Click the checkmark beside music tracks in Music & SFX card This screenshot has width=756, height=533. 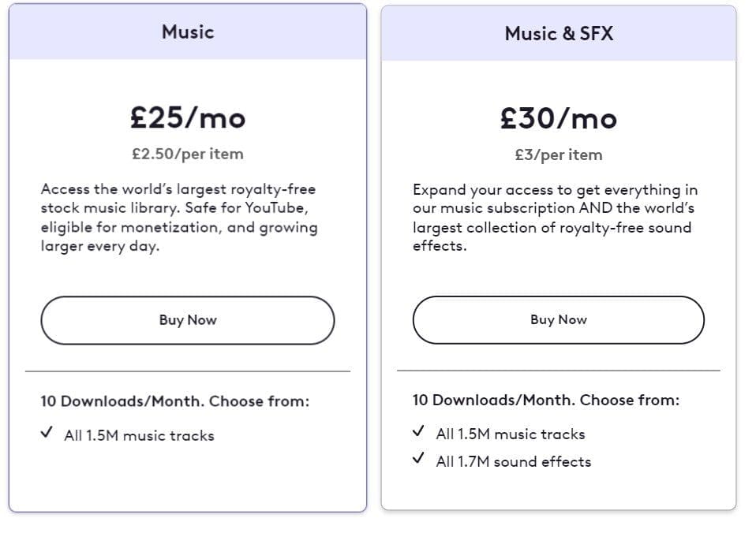(x=418, y=432)
